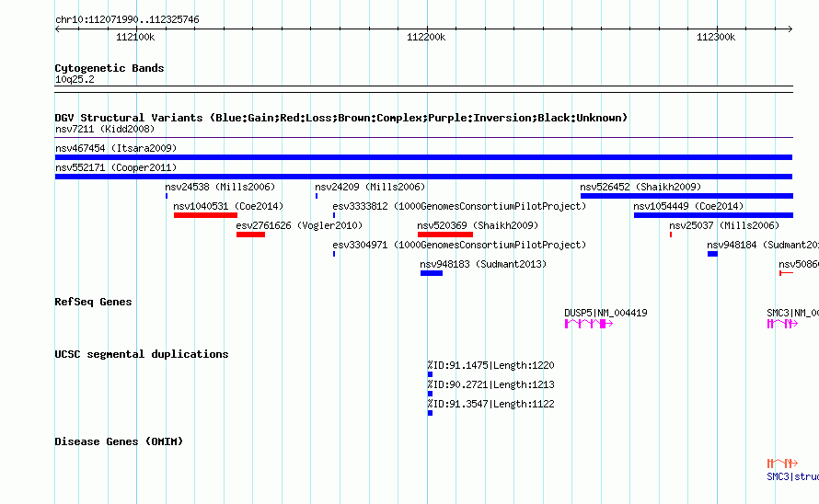This screenshot has width=819, height=504.
Task: Click the chr10:112071990..112325746 coordinates label
Action: [127, 20]
